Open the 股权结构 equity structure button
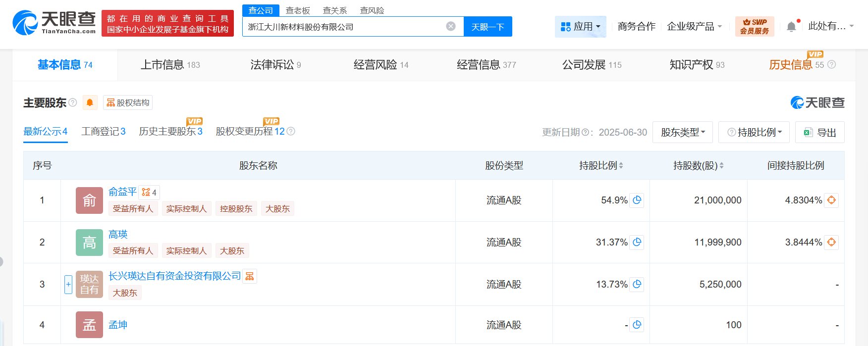Image resolution: width=868 pixels, height=346 pixels. coord(128,102)
